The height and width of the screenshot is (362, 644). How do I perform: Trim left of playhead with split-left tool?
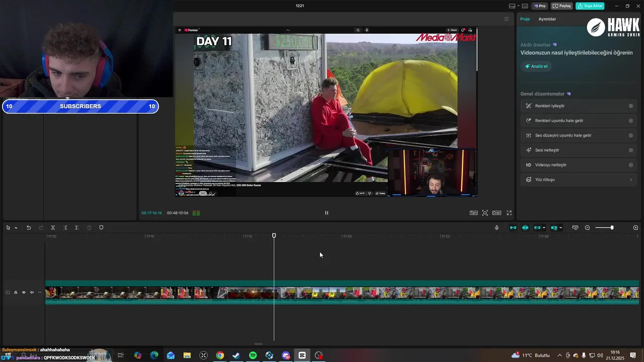point(65,228)
